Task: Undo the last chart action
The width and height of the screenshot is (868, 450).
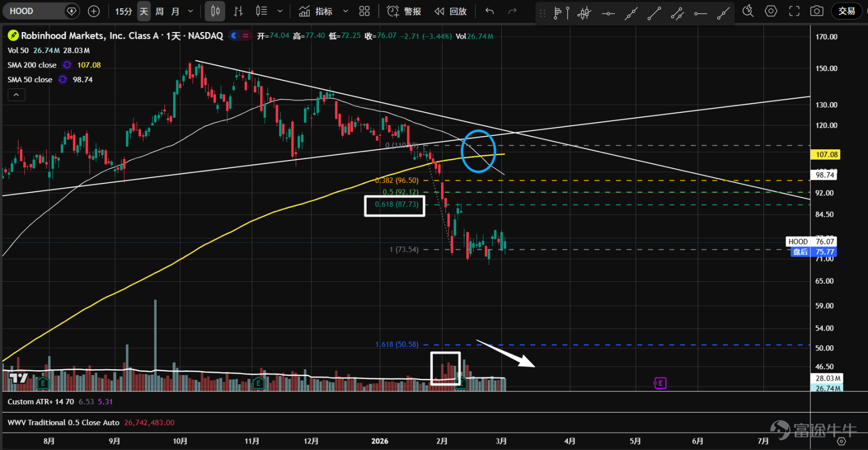Action: [489, 11]
